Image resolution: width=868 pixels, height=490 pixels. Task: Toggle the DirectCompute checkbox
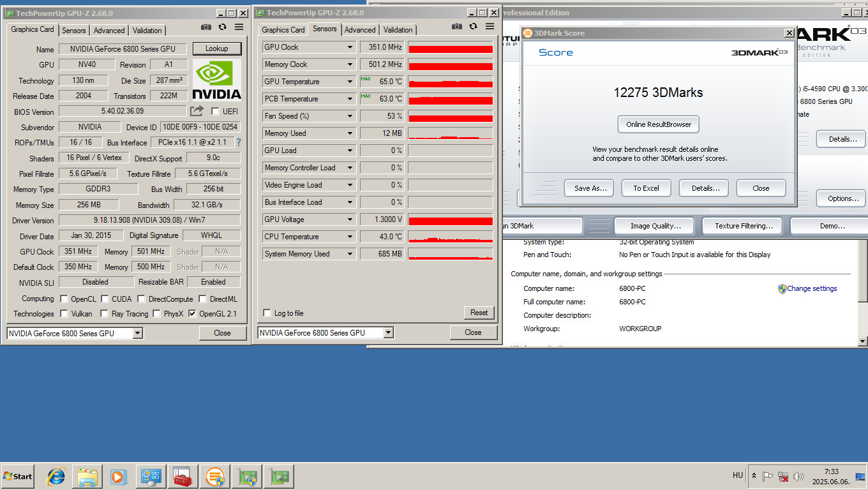(x=142, y=299)
